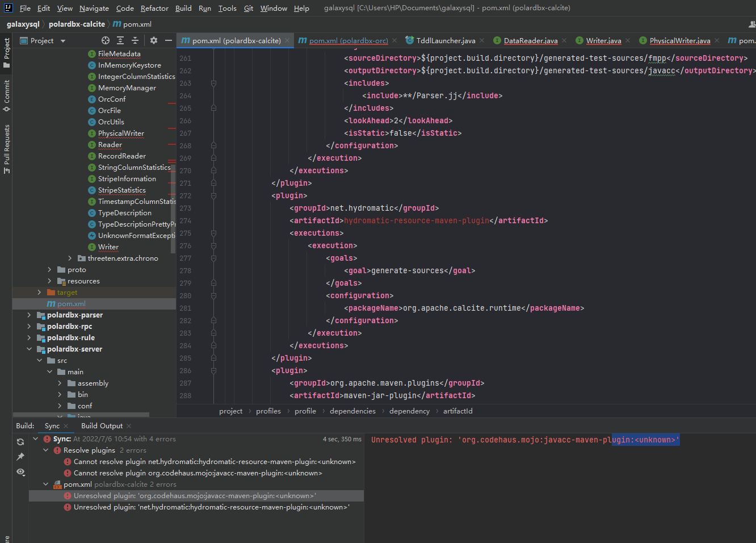Expand the threeten.extra.chrono package

[70, 258]
